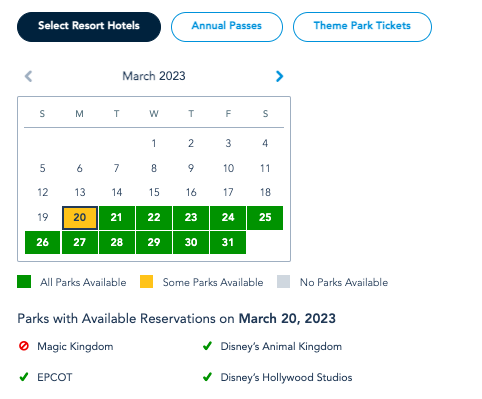Select March 26 date cell
This screenshot has width=482, height=399.
tap(42, 242)
